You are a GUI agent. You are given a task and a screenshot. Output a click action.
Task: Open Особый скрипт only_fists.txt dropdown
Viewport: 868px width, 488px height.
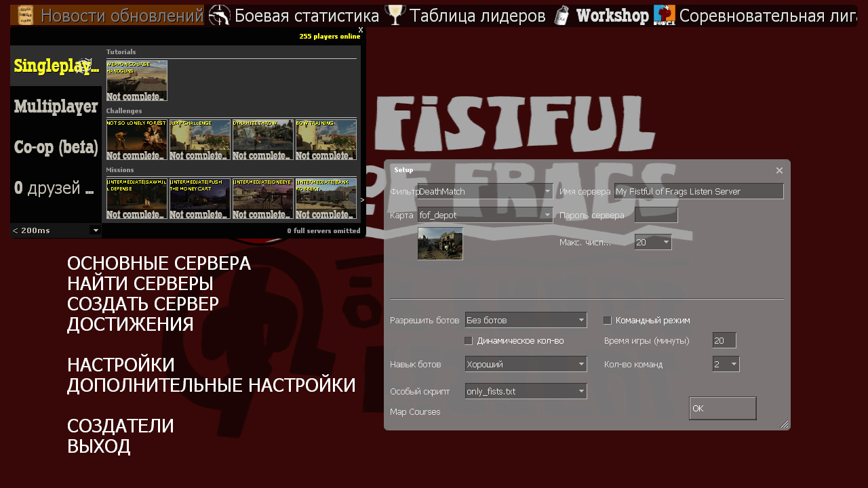526,391
